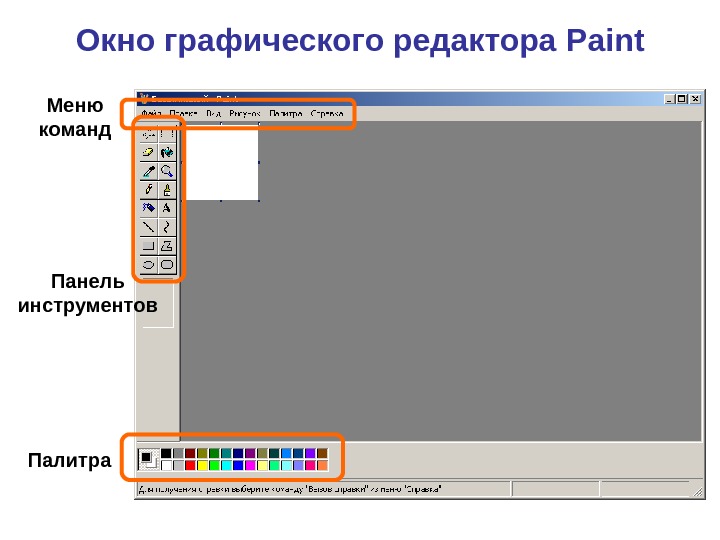The width and height of the screenshot is (720, 540).
Task: Click the foreground/background color indicator box
Action: point(148,460)
